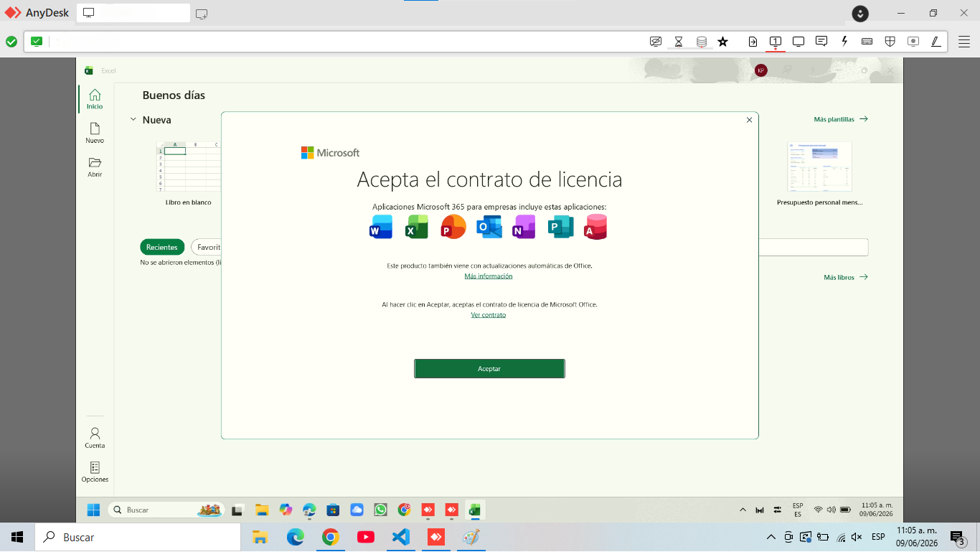
Task: Select Excel icon on remote taskbar
Action: point(475,510)
